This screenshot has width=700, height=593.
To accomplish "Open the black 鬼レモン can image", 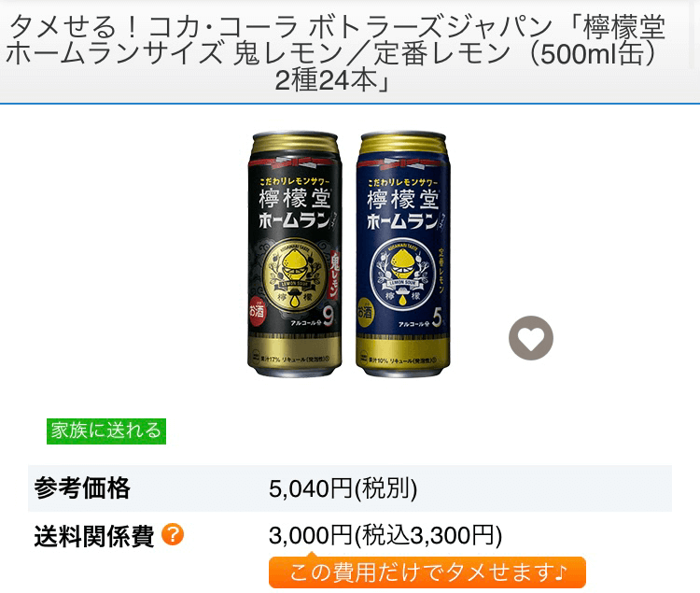I will pos(295,254).
